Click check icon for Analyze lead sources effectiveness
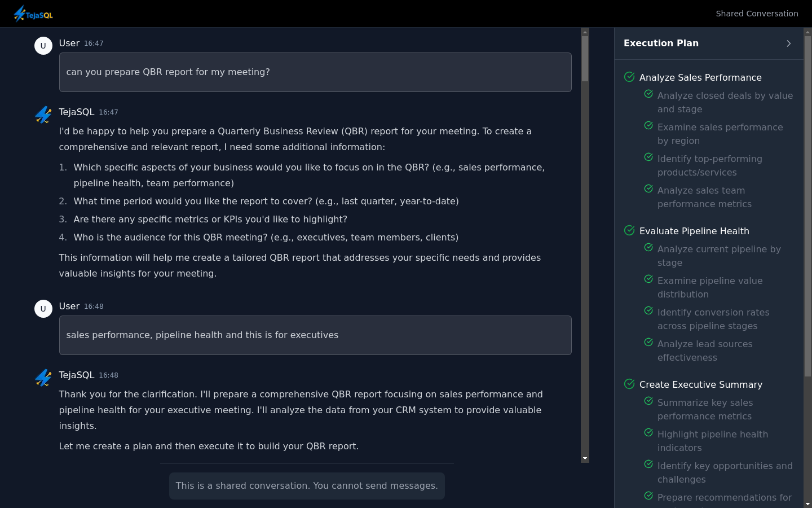Viewport: 812px width, 508px height. (x=648, y=342)
